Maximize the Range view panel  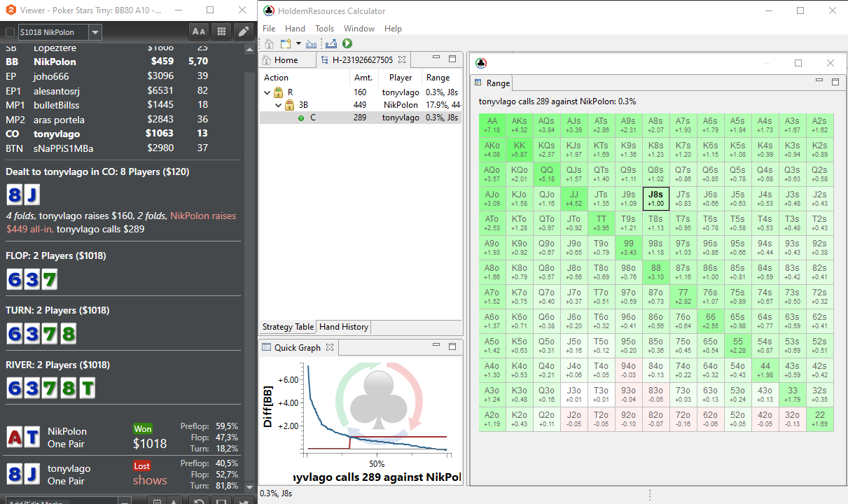[x=835, y=82]
